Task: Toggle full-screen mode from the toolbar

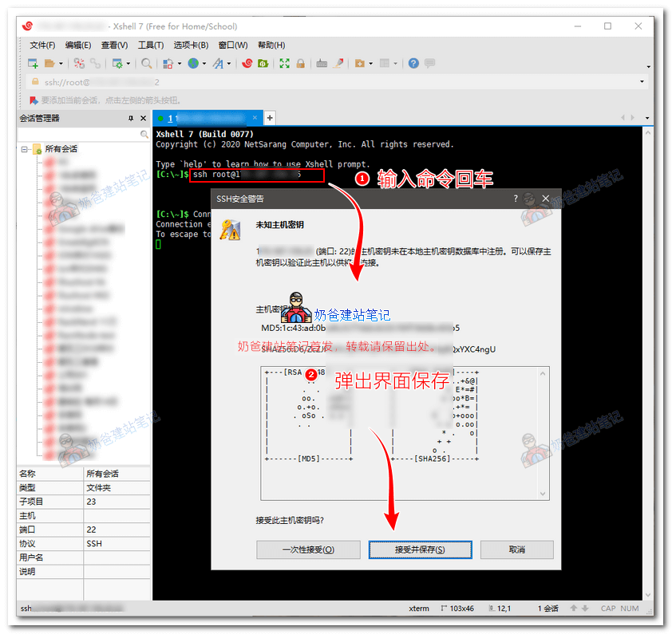Action: click(x=283, y=62)
